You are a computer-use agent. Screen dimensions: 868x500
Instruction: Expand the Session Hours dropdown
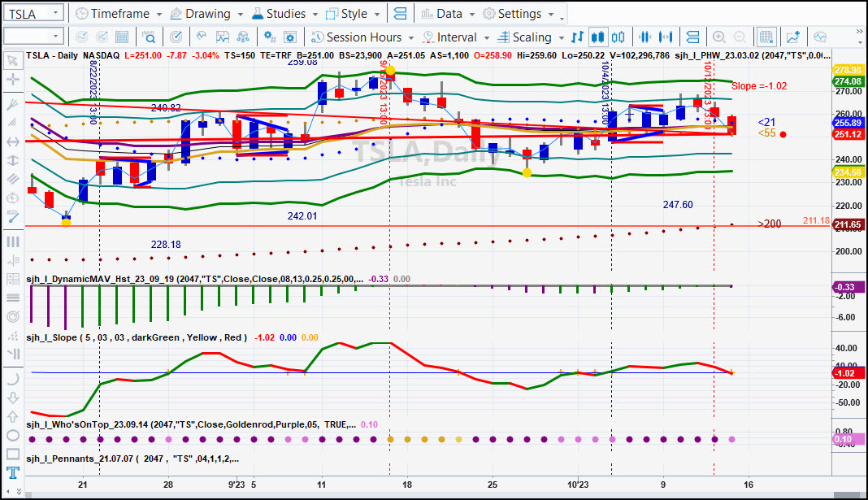click(x=411, y=37)
